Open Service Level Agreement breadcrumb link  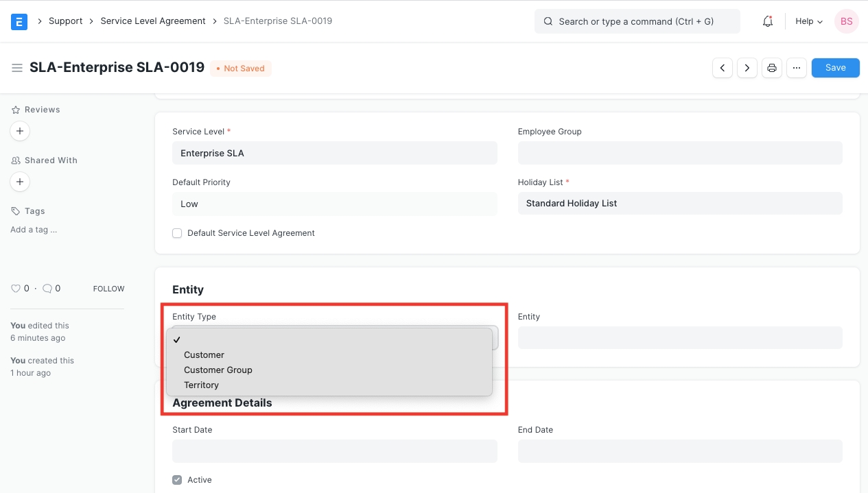[153, 21]
